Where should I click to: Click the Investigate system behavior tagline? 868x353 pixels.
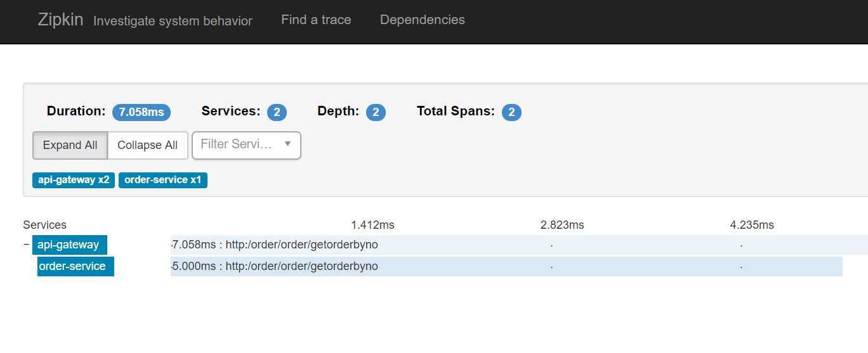click(x=173, y=21)
